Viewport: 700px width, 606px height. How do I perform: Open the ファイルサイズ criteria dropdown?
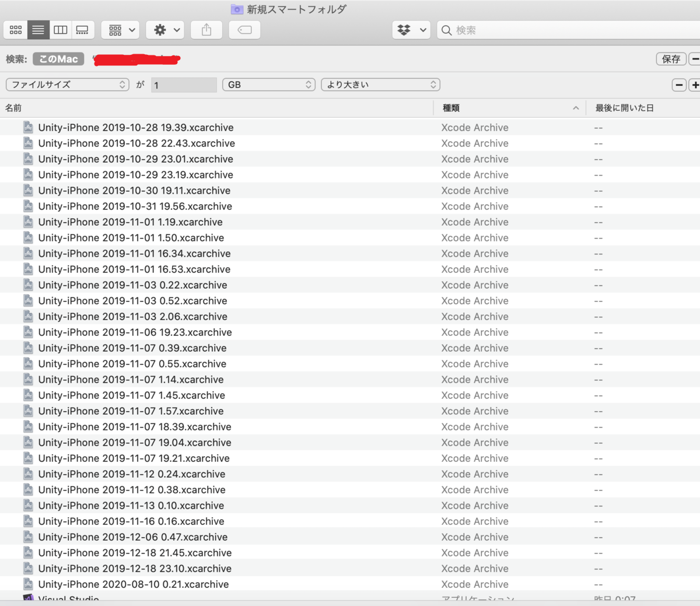(x=67, y=85)
